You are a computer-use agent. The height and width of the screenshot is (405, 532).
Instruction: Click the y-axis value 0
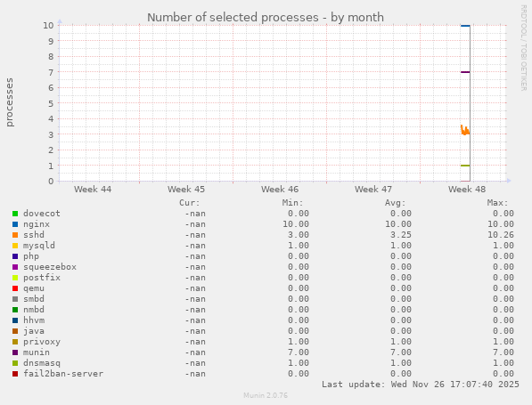[51, 181]
